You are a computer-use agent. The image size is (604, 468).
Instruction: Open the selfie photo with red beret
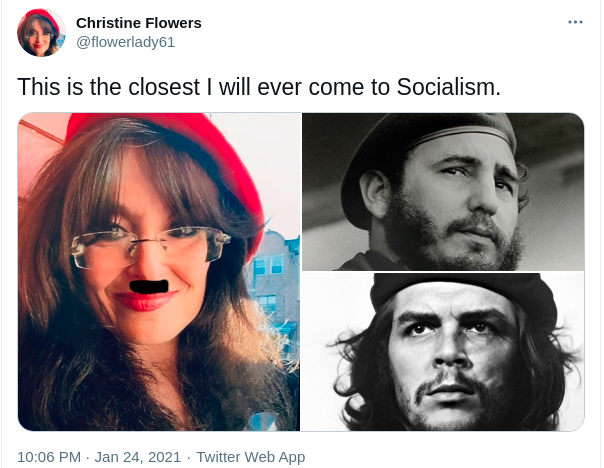point(159,272)
